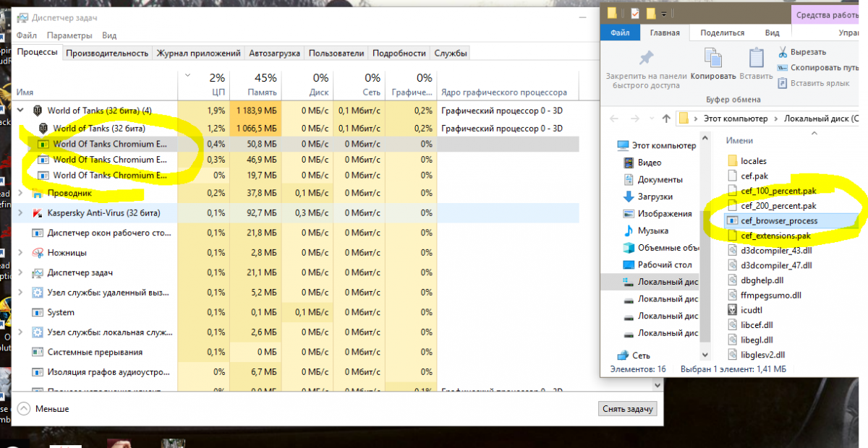The height and width of the screenshot is (448, 868).
Task: Select Загрузки in the navigation pane
Action: 655,197
